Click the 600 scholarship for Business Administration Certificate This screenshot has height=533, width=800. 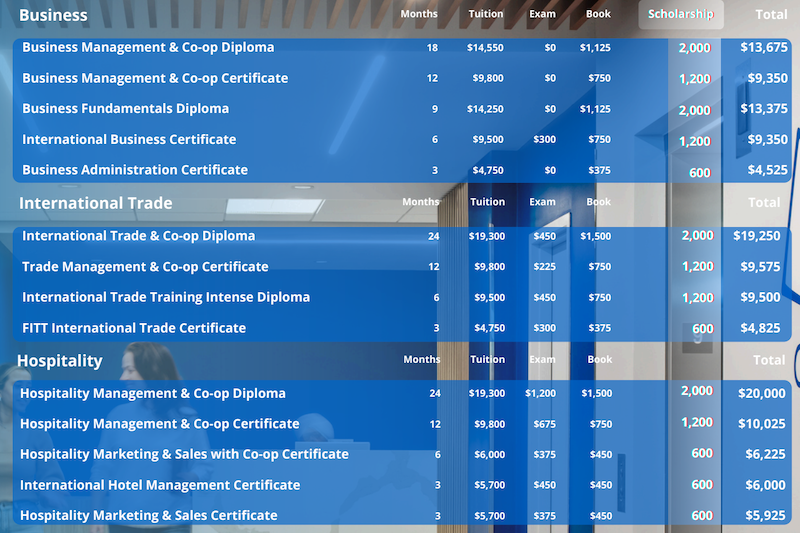click(699, 173)
